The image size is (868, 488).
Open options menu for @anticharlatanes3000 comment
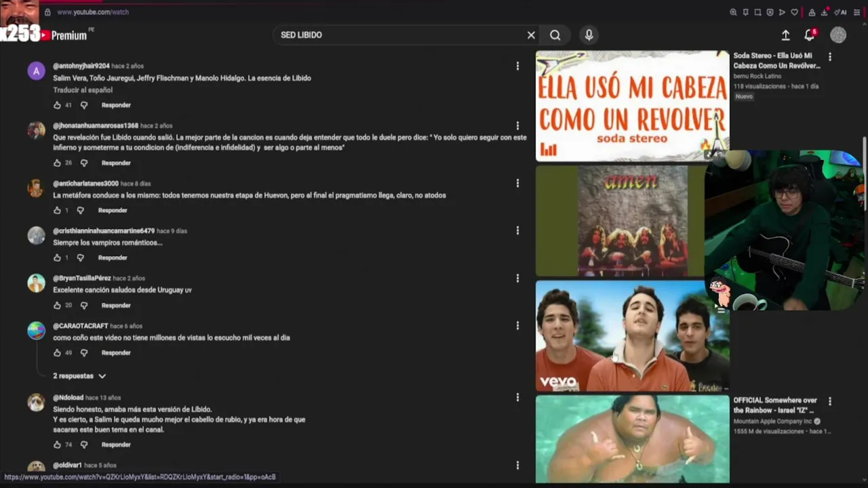(x=517, y=183)
